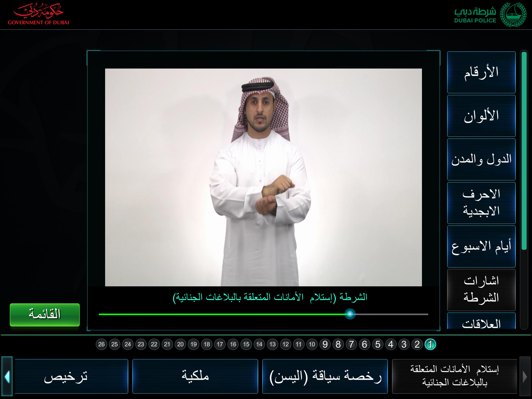This screenshot has height=399, width=532.
Task: Jump to page 12 circle
Action: click(x=286, y=344)
